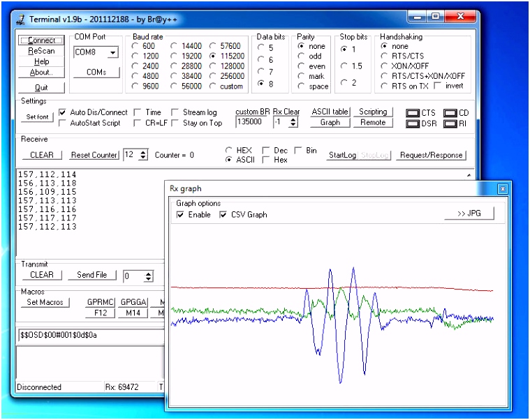This screenshot has height=420, width=530.
Task: Click the Graph button
Action: (x=330, y=122)
